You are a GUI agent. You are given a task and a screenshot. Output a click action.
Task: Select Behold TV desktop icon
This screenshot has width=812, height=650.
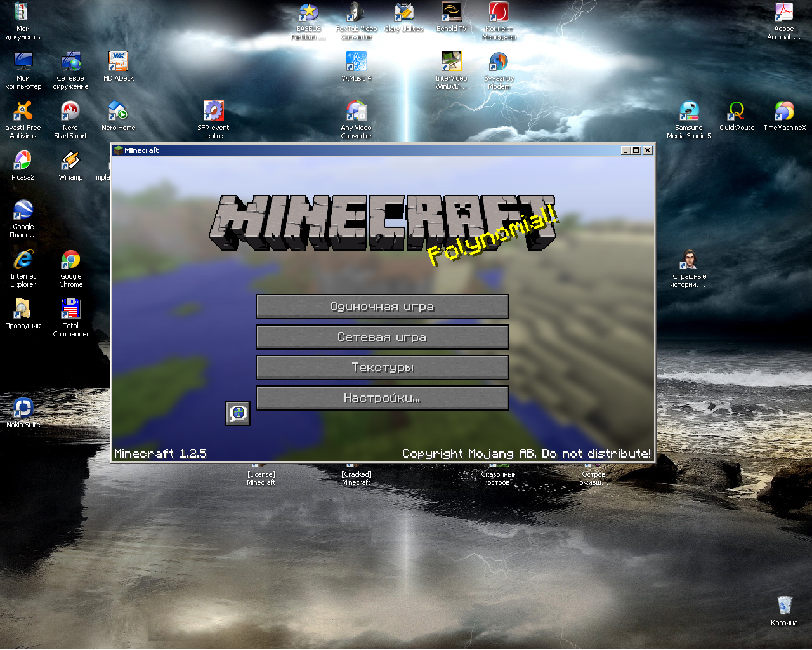coord(451,17)
